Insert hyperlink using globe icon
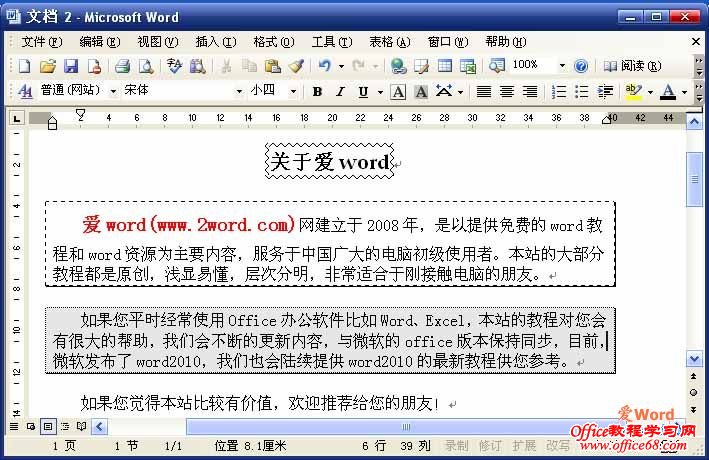709x460 pixels. [x=398, y=66]
